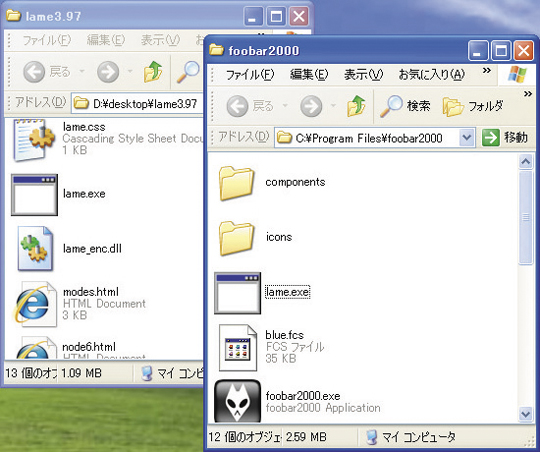This screenshot has height=452, width=540.
Task: Close the lame3.97 window
Action: [x=299, y=17]
